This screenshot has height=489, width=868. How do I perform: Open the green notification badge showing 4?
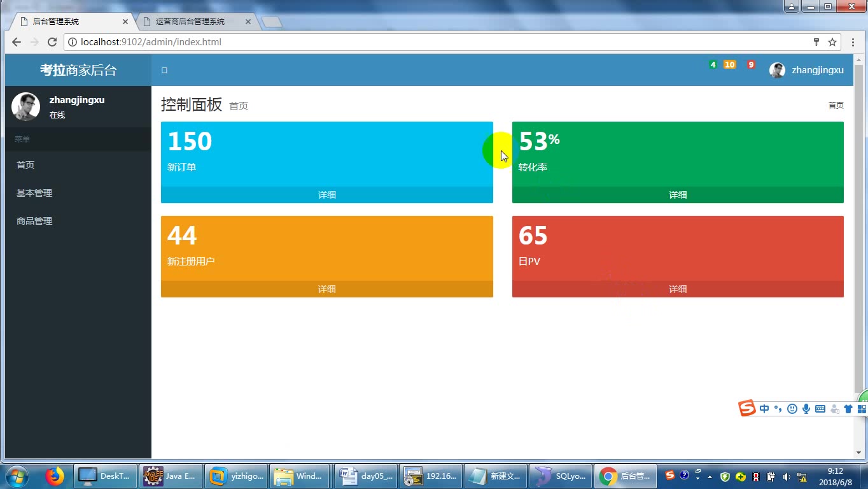click(x=713, y=64)
